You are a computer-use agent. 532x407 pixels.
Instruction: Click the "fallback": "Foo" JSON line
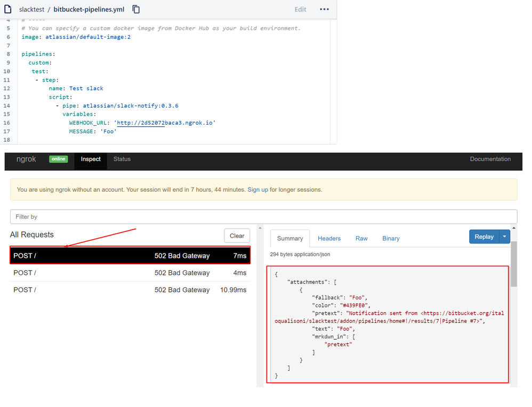340,298
